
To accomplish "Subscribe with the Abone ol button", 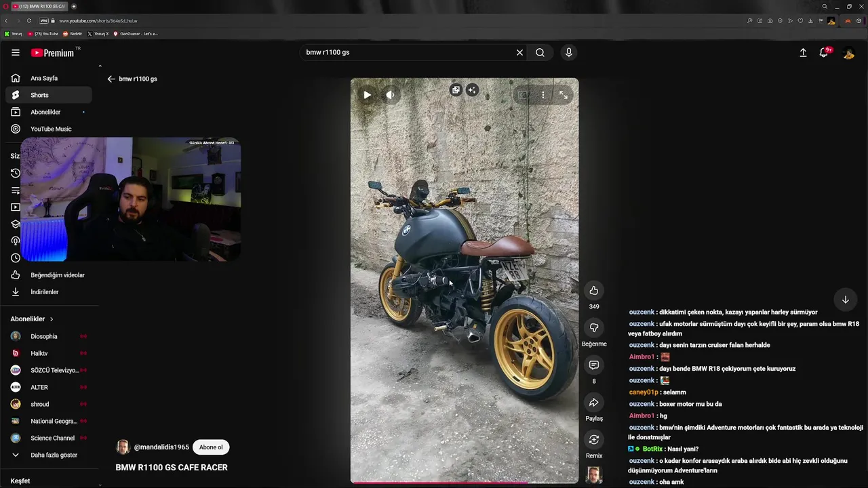I will click(x=211, y=447).
